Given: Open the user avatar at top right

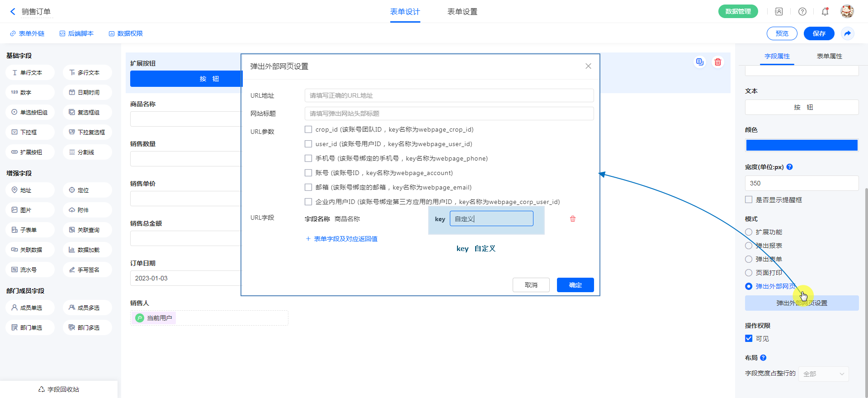Looking at the screenshot, I should pyautogui.click(x=847, y=11).
